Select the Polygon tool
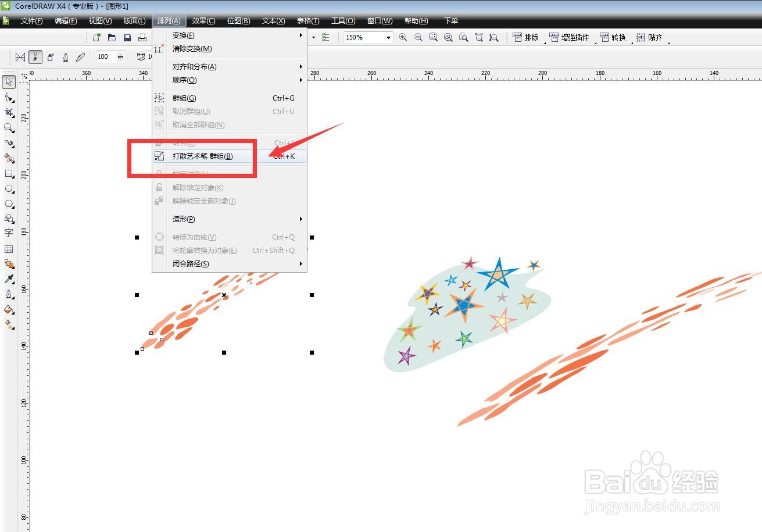 click(x=9, y=203)
